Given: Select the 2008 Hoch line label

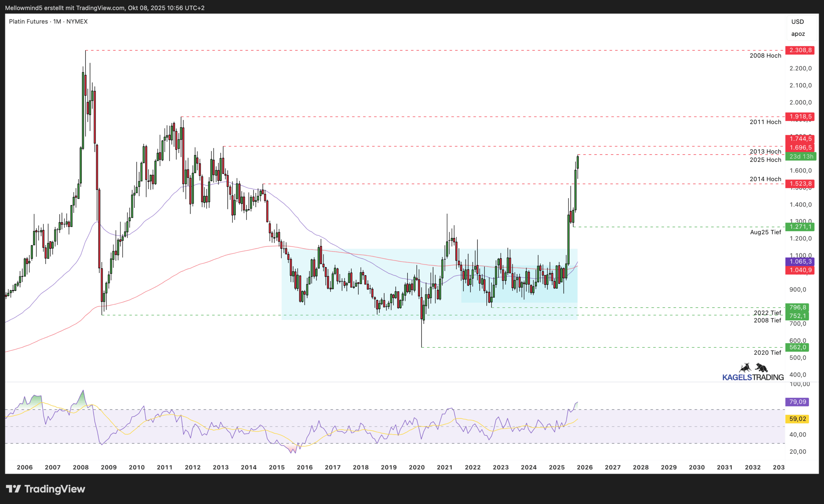Looking at the screenshot, I should coord(765,56).
